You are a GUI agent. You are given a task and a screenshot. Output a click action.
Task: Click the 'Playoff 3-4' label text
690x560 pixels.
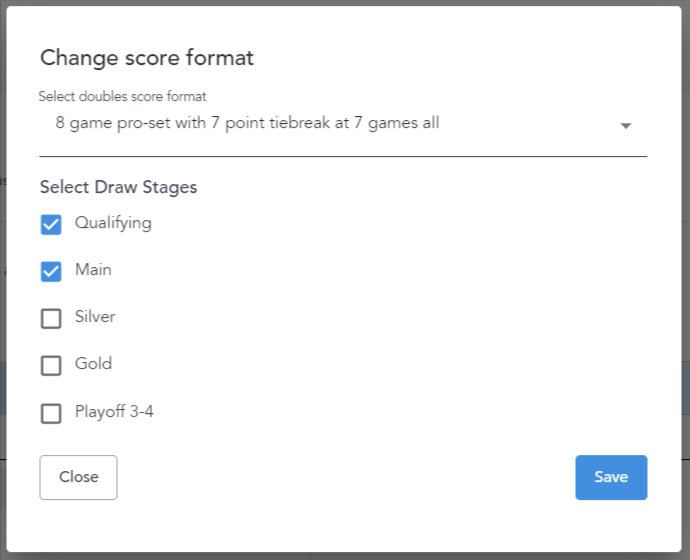[x=114, y=412]
